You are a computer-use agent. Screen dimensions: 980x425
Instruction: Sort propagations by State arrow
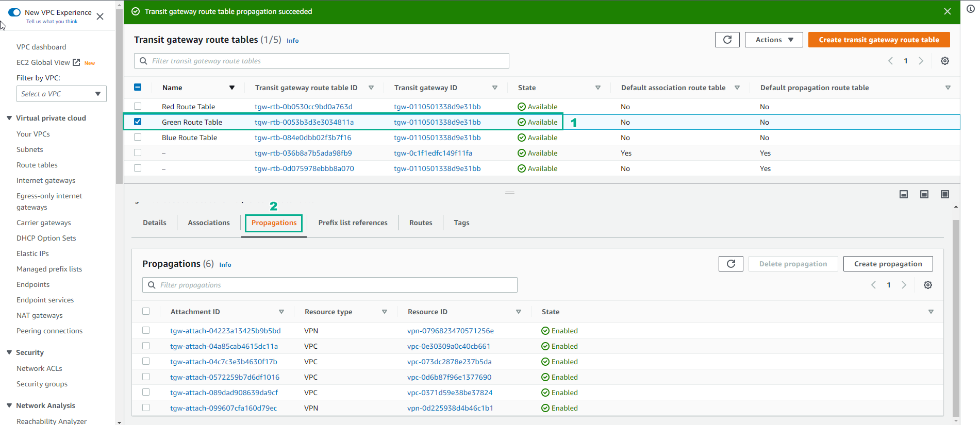coord(931,312)
